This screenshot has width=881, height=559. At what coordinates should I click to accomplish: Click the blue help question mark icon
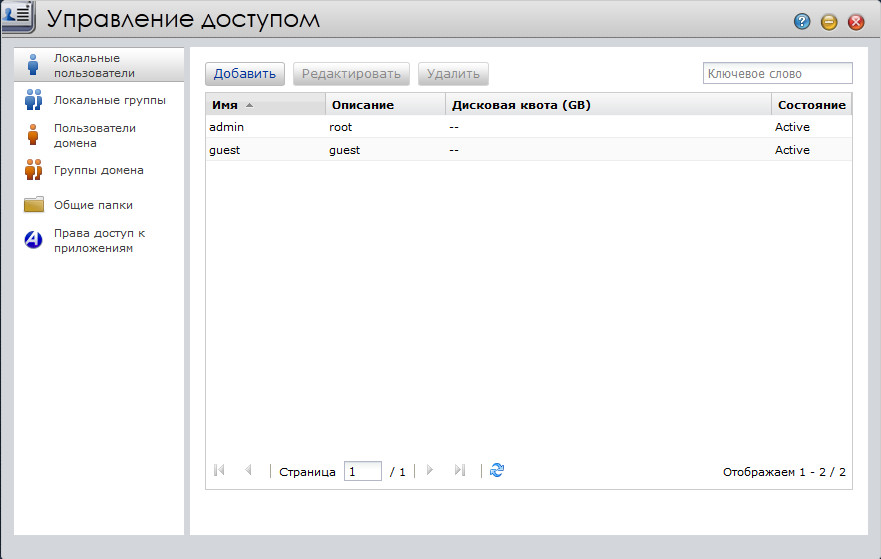tap(802, 21)
